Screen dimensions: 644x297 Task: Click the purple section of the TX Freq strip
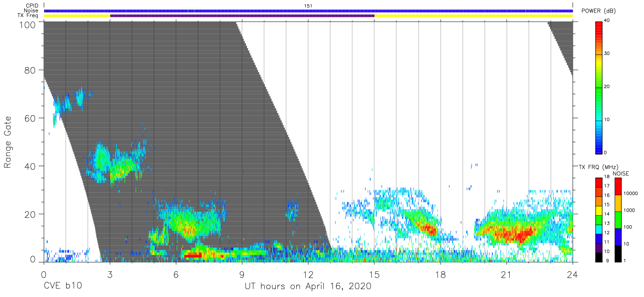tap(242, 16)
